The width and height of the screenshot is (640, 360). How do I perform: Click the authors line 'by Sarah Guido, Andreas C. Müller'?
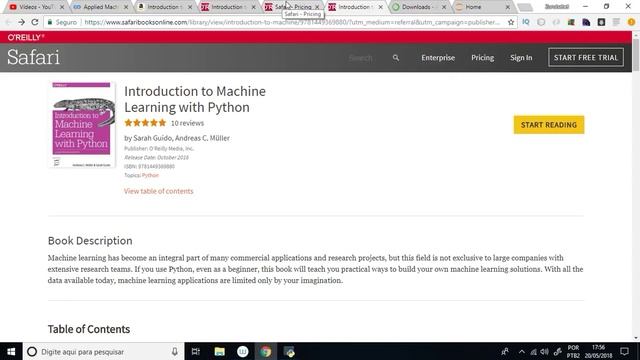pos(177,138)
